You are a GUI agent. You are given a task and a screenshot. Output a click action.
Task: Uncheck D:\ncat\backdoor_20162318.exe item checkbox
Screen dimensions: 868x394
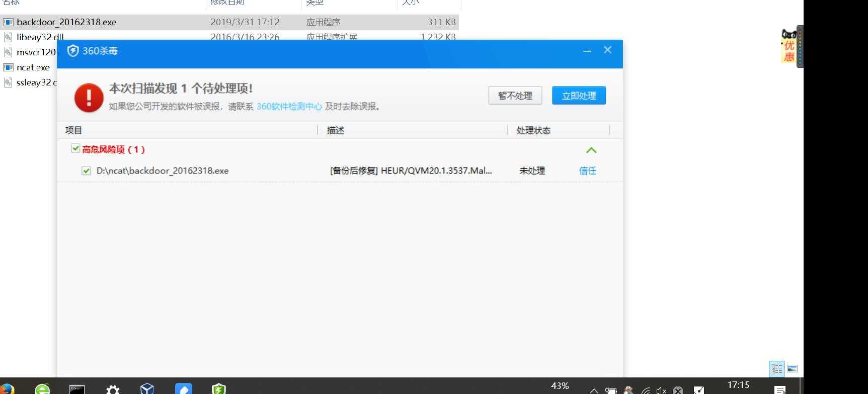(x=86, y=171)
